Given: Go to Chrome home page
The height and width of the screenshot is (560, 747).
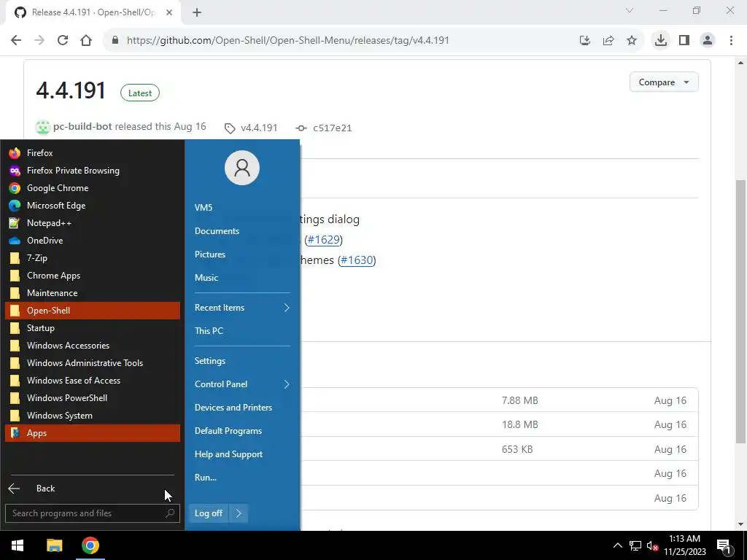Looking at the screenshot, I should point(86,41).
